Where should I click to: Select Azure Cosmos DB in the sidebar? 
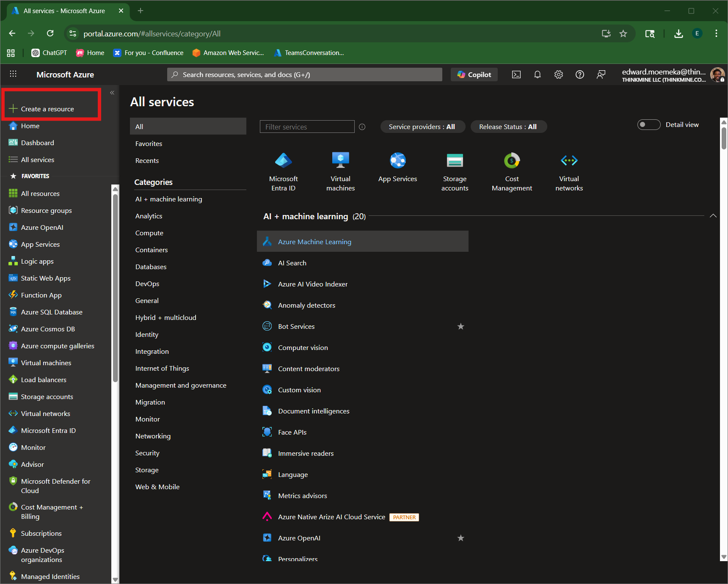[x=48, y=329]
